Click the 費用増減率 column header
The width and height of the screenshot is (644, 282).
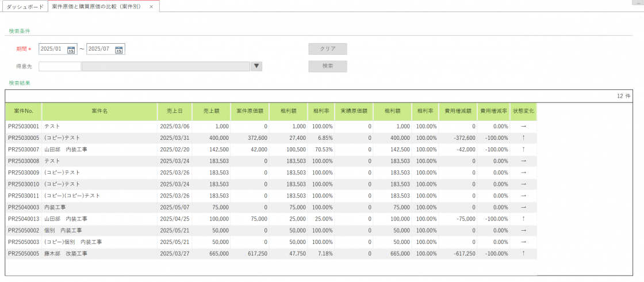pos(493,111)
